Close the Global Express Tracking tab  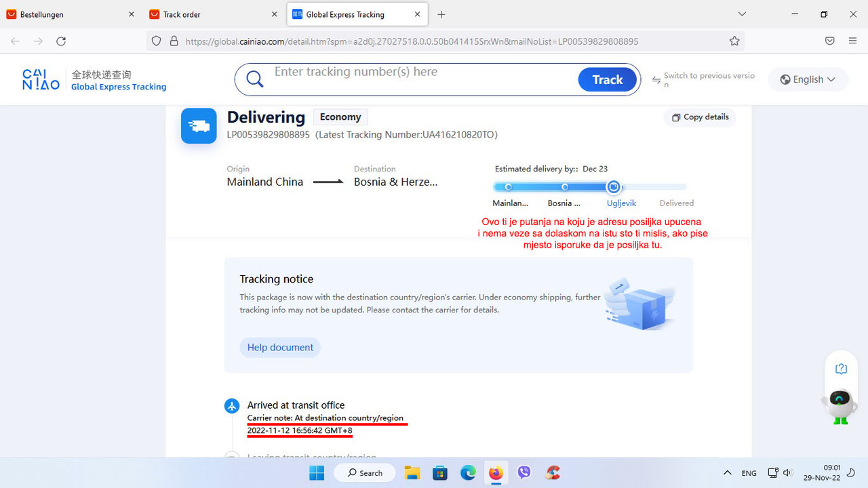418,14
